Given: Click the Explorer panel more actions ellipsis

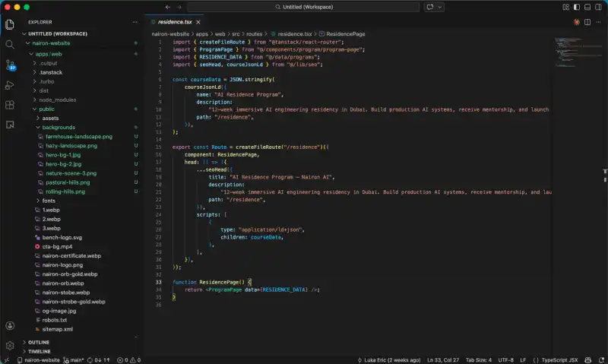Looking at the screenshot, I should (x=135, y=22).
